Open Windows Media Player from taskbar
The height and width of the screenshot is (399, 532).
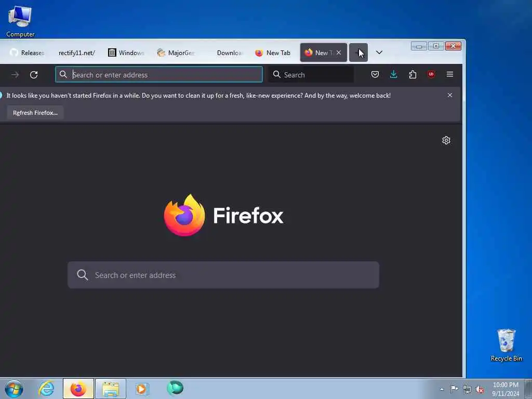tap(142, 389)
